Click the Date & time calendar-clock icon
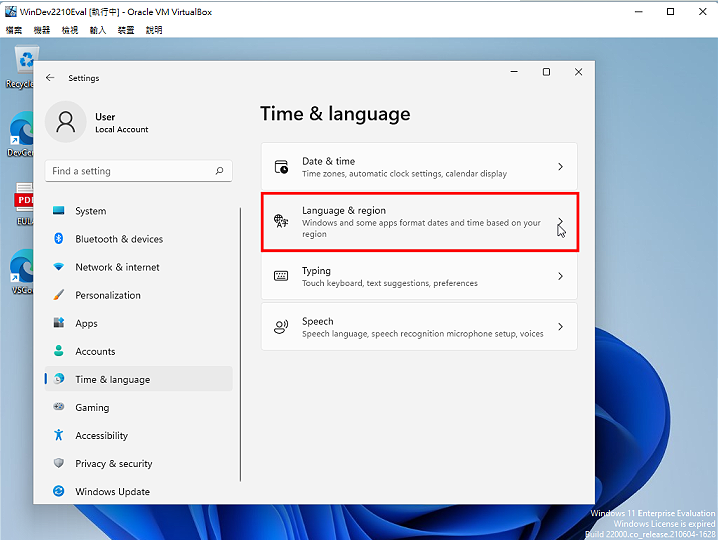This screenshot has height=540, width=718. point(281,167)
